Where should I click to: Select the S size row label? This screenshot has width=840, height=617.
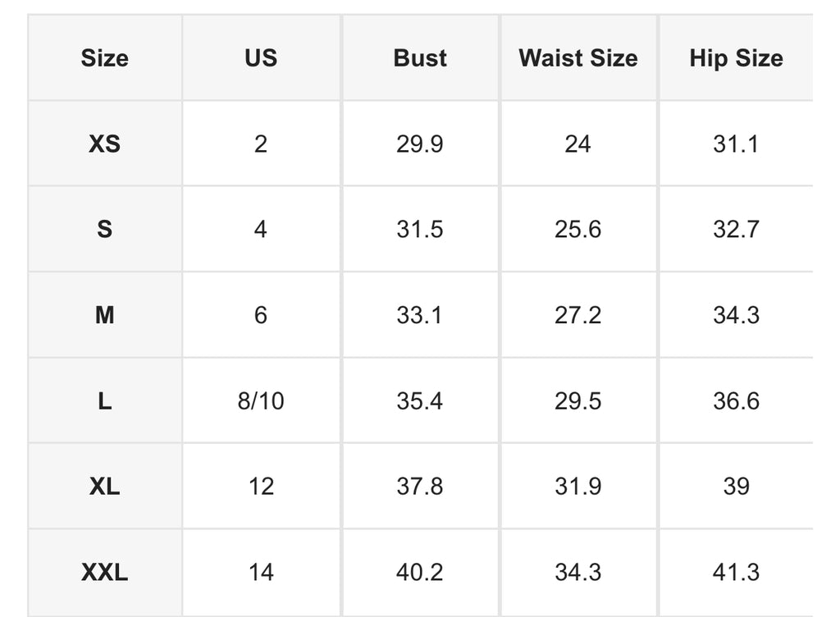[x=104, y=229]
